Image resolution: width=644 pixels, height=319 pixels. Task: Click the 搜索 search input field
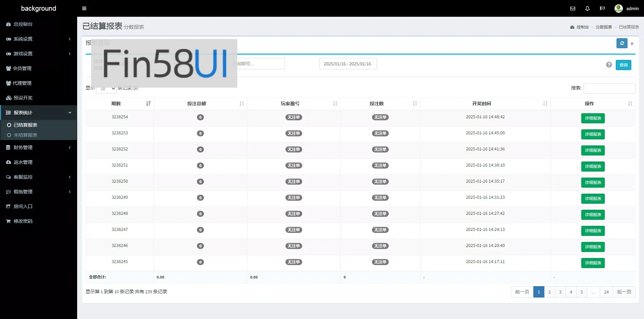coord(609,88)
